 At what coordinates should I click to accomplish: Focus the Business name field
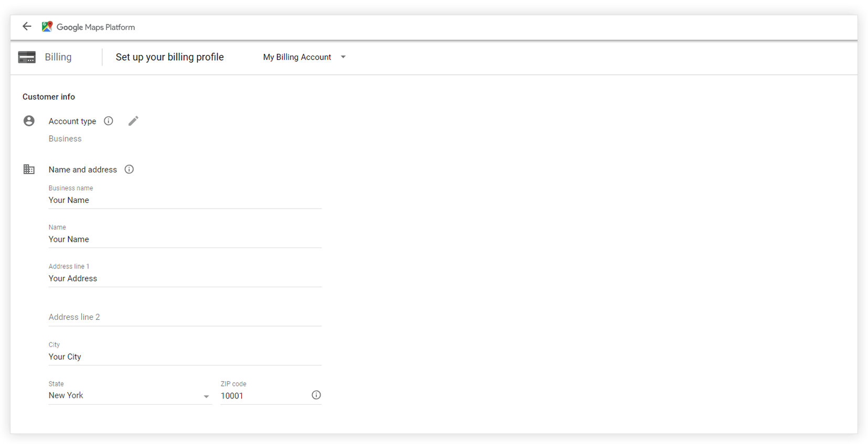(185, 200)
